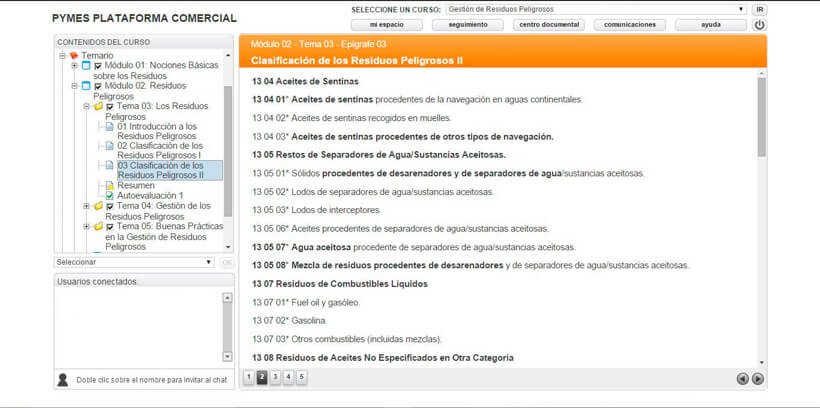Go to content page 5
This screenshot has width=820, height=408.
coord(301,378)
